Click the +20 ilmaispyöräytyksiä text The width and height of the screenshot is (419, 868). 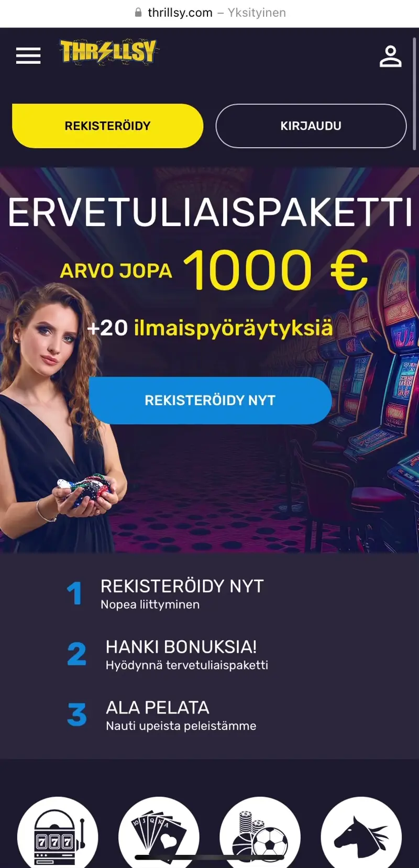[210, 328]
